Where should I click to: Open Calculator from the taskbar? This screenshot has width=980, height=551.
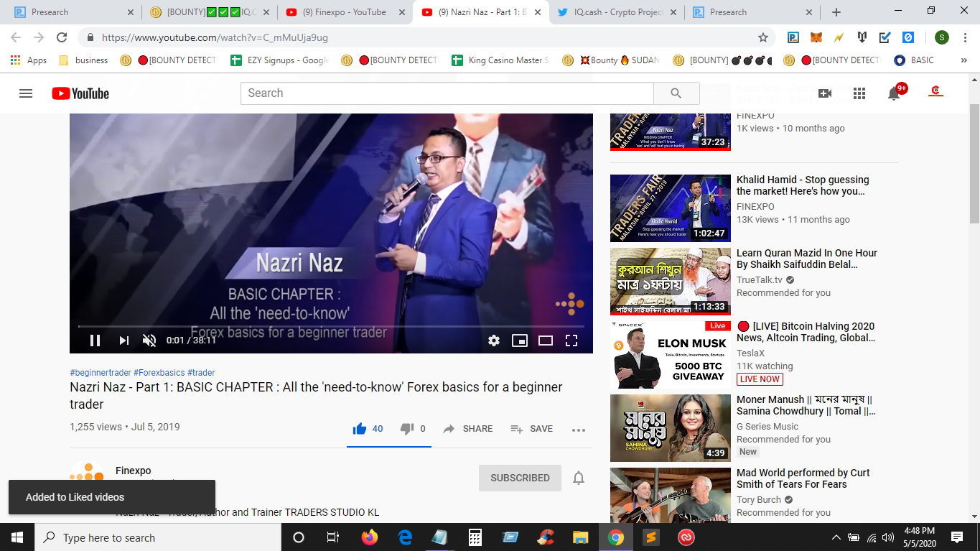(475, 537)
